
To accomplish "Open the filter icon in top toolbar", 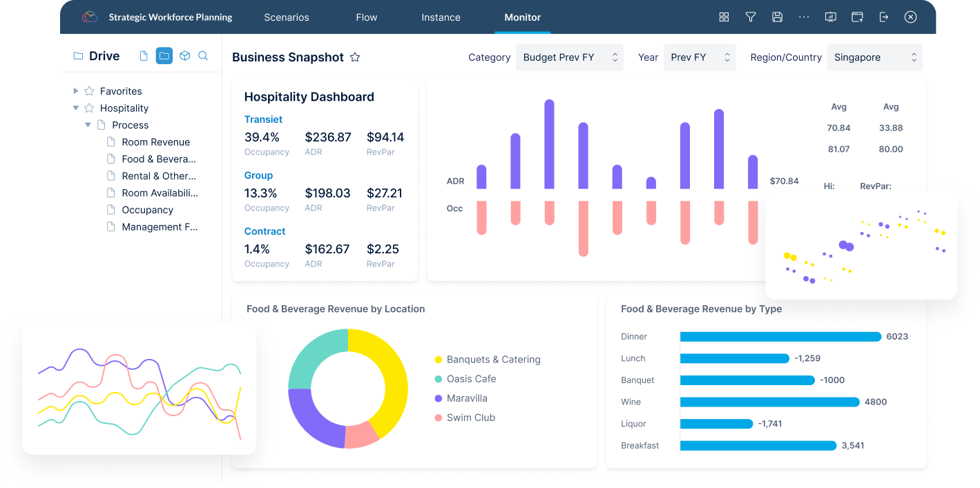I will coord(751,17).
